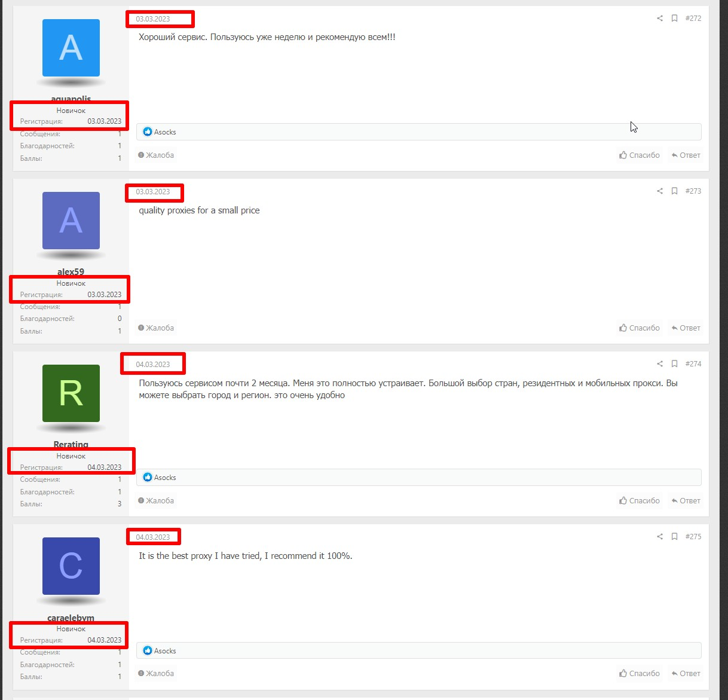The width and height of the screenshot is (728, 700).
Task: Open alex59 user profile name
Action: (x=71, y=272)
